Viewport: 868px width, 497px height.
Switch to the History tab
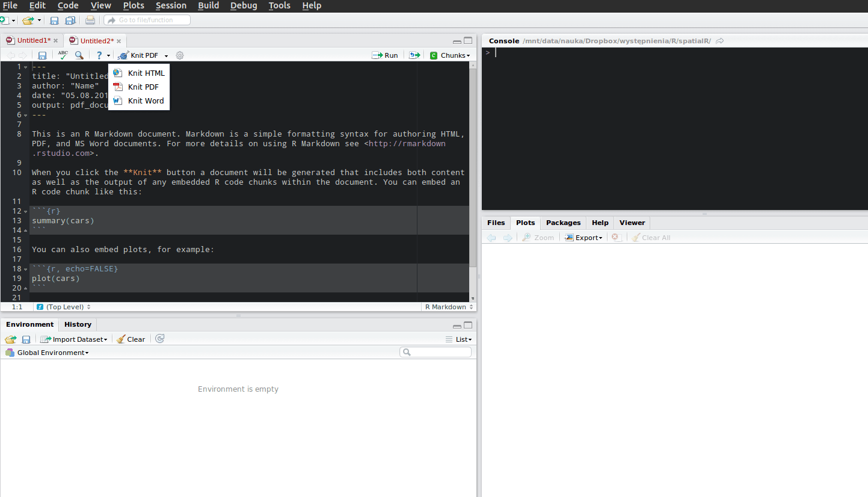click(78, 324)
